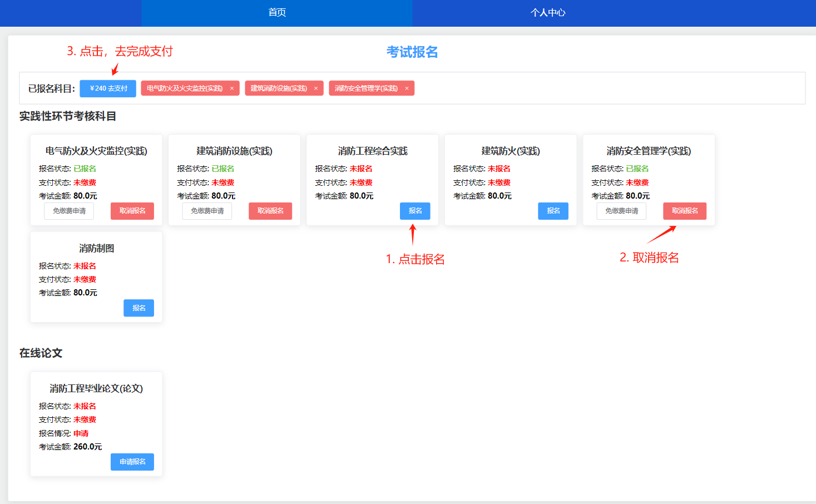Click the ¥240 去支付 payment button
The height and width of the screenshot is (504, 816).
[108, 88]
